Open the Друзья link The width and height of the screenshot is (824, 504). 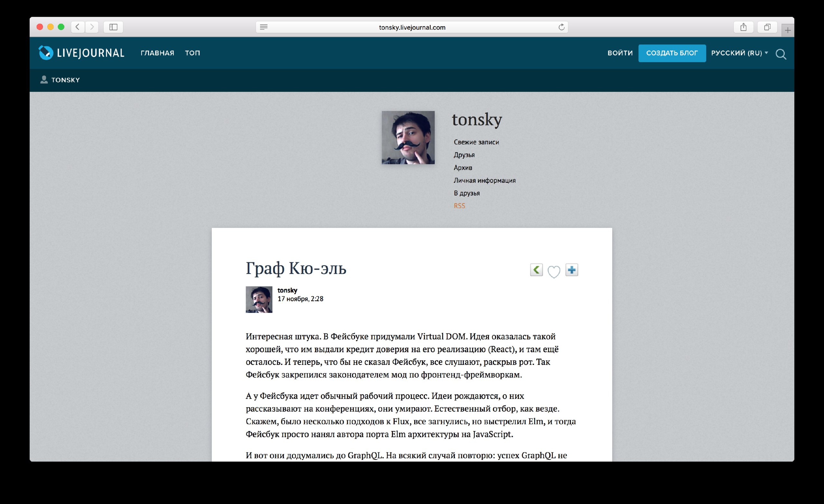point(464,155)
